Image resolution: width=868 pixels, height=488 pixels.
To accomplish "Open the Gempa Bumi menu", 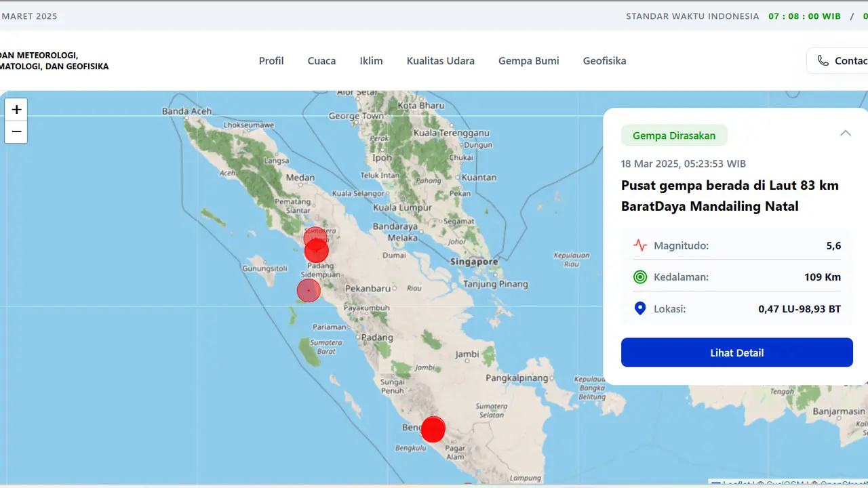I will tap(528, 60).
